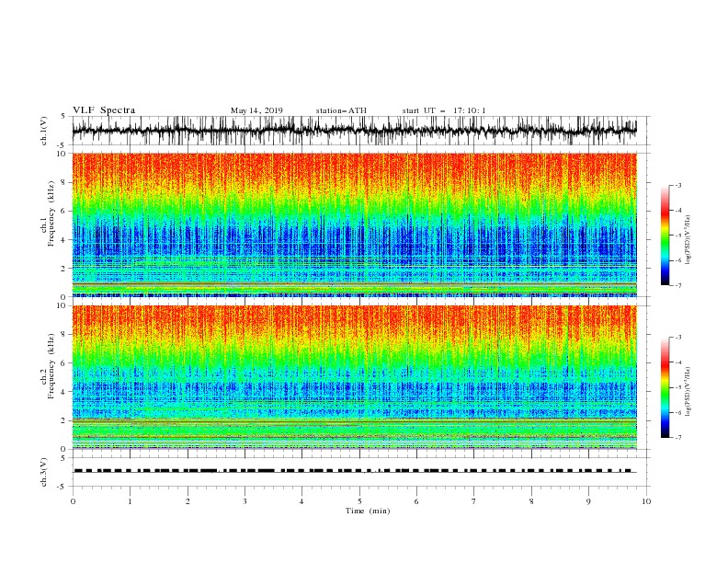Click the ch.1 spectrogram color scale bar
Screen dimensions: 728x563
[x=665, y=236]
